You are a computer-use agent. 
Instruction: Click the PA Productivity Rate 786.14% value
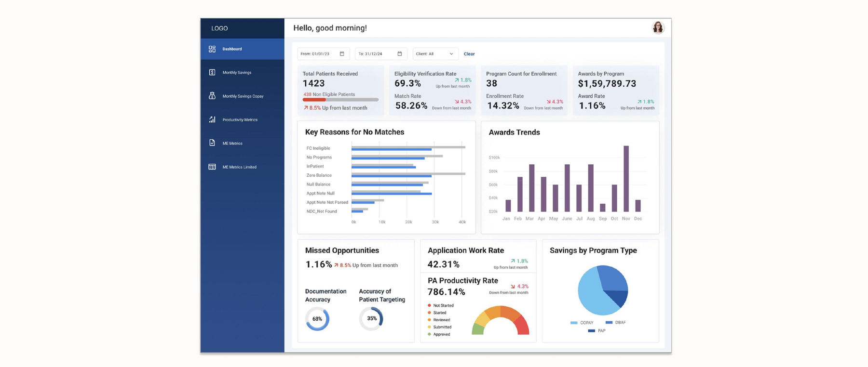[447, 292]
